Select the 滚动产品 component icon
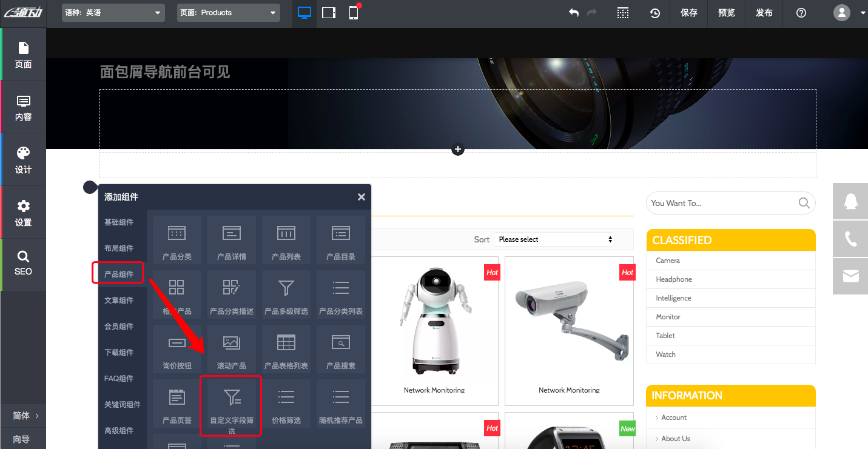This screenshot has width=868, height=449. (230, 350)
